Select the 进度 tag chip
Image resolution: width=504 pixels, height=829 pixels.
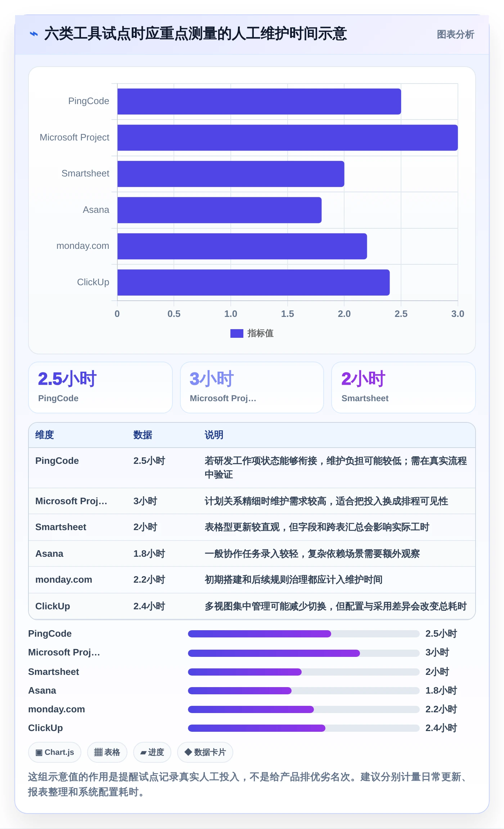pyautogui.click(x=152, y=752)
